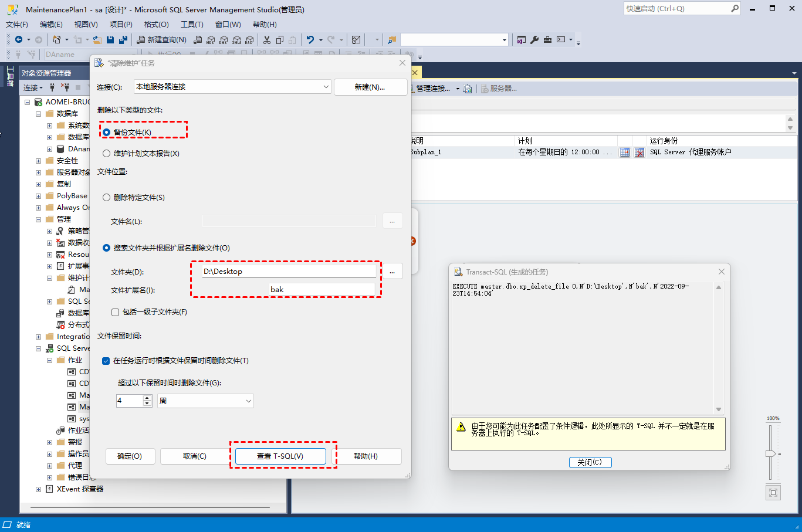Check the 包括一级子文件夹(F) checkbox
Viewport: 802px width, 532px height.
[x=115, y=312]
